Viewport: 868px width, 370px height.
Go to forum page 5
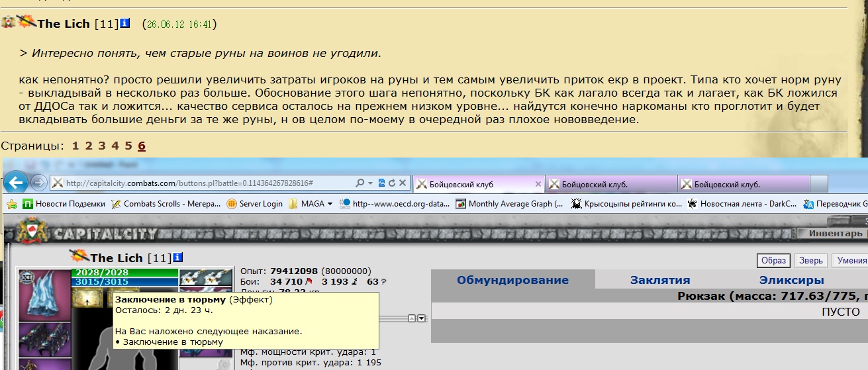click(x=128, y=146)
